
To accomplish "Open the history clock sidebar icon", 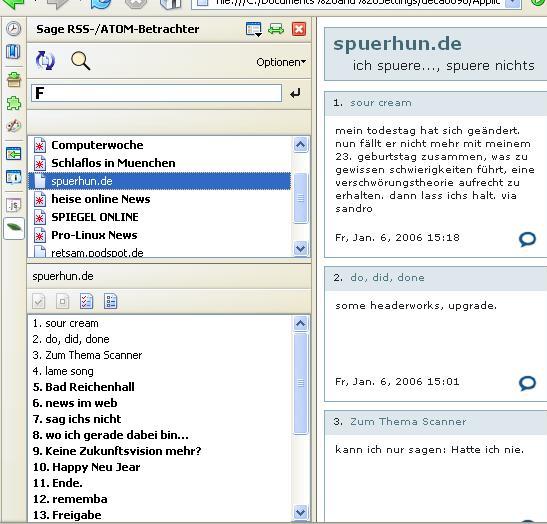I will (x=14, y=29).
